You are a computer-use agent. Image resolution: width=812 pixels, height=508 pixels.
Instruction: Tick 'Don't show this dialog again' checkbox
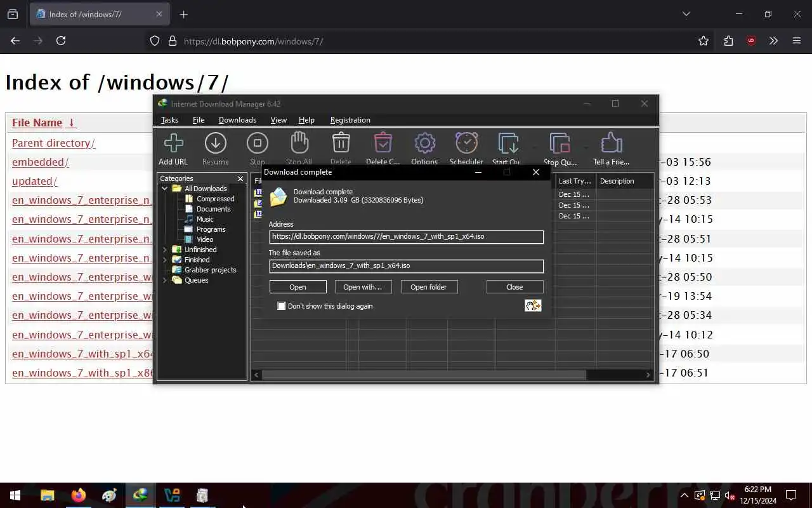(x=282, y=306)
